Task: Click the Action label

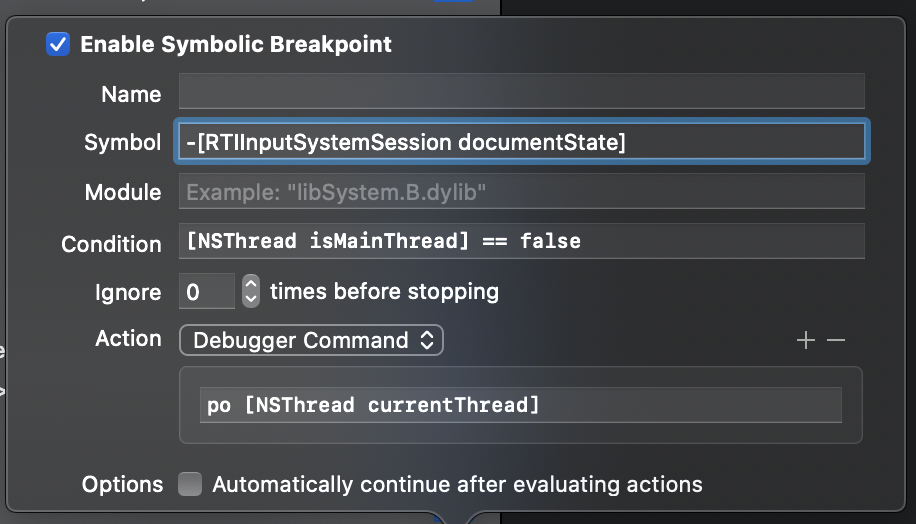Action: 128,339
